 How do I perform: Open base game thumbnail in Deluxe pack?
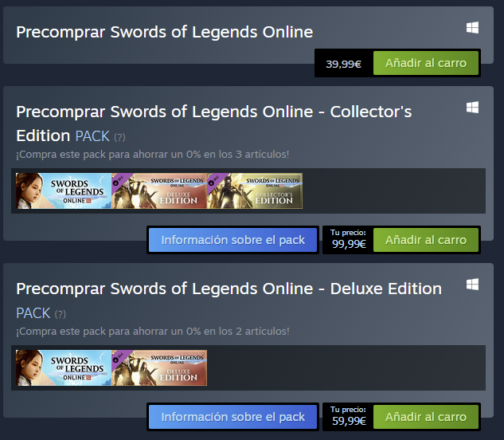click(63, 367)
